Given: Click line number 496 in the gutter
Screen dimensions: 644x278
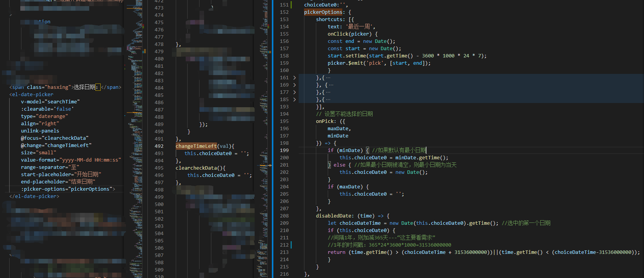Looking at the screenshot, I should point(159,175).
